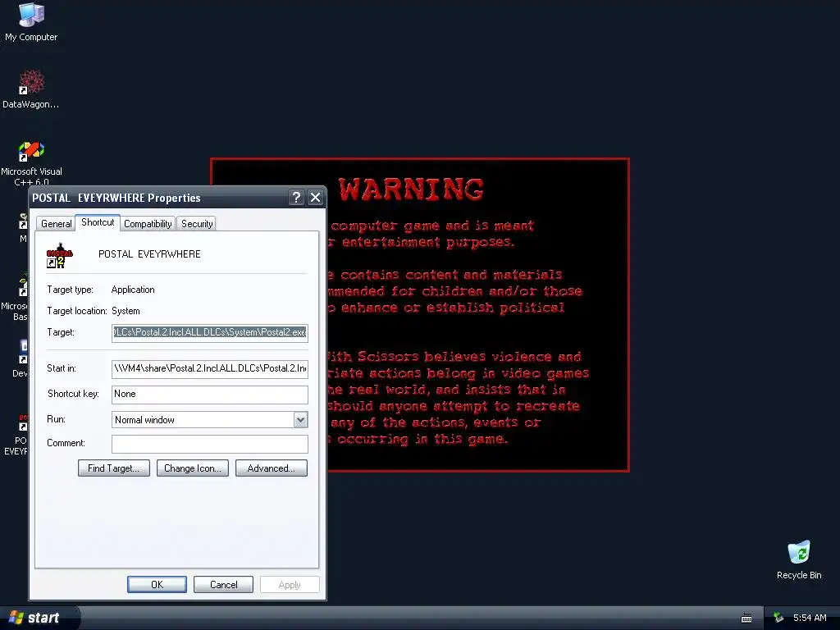Click the WARNING heading in game window
Viewport: 840px width, 630px height.
[x=411, y=189]
